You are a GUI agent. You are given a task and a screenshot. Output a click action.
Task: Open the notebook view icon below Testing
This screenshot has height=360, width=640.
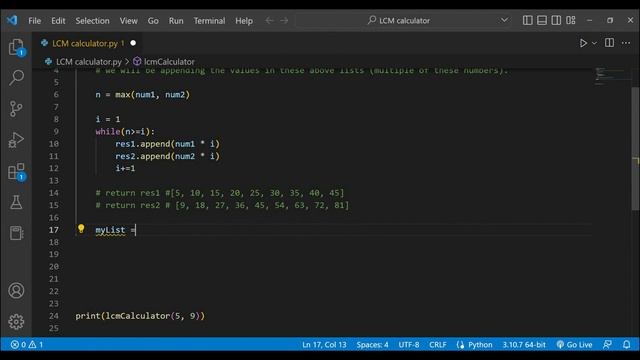click(16, 233)
